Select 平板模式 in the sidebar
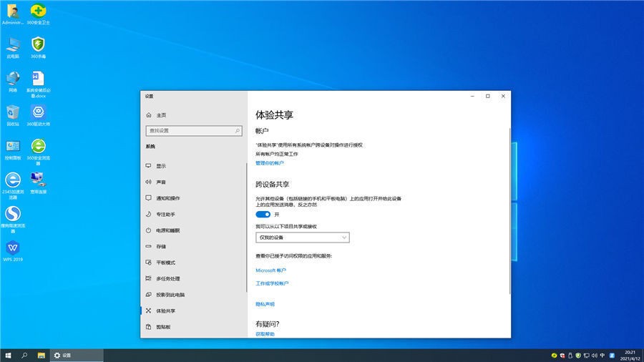This screenshot has height=362, width=644. click(165, 263)
